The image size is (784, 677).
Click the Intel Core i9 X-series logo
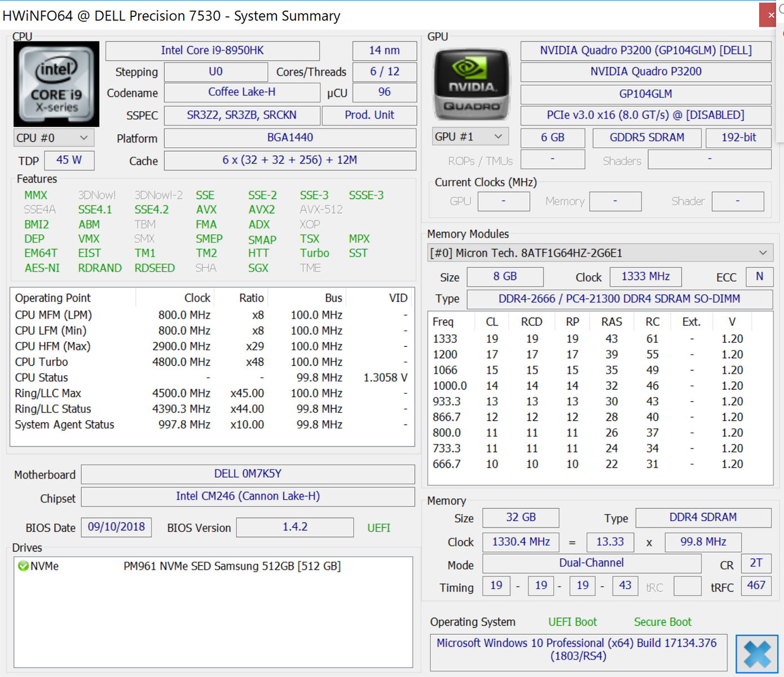click(56, 84)
